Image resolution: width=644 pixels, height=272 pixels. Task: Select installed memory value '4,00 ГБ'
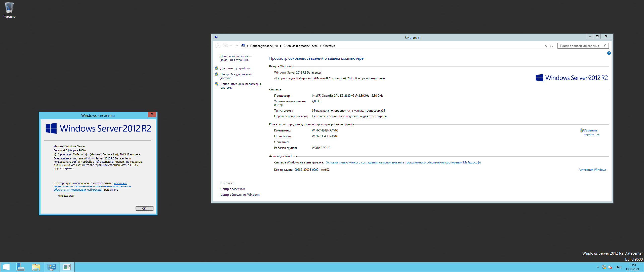(x=316, y=101)
